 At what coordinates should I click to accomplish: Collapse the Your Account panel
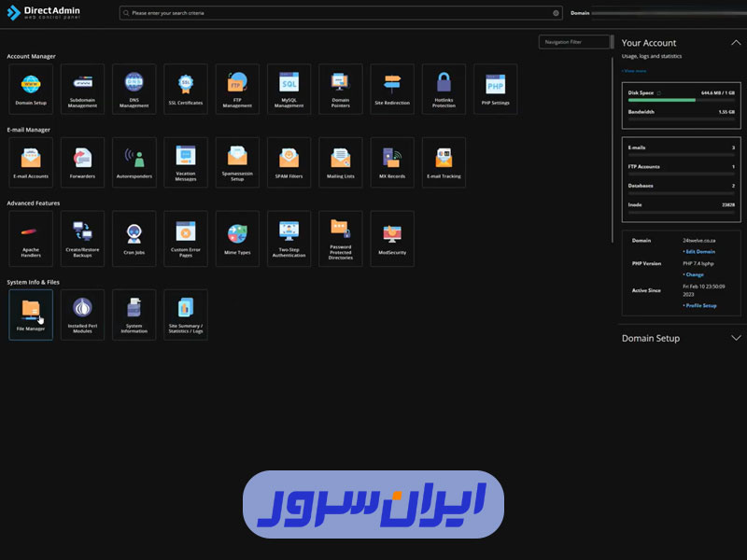736,42
